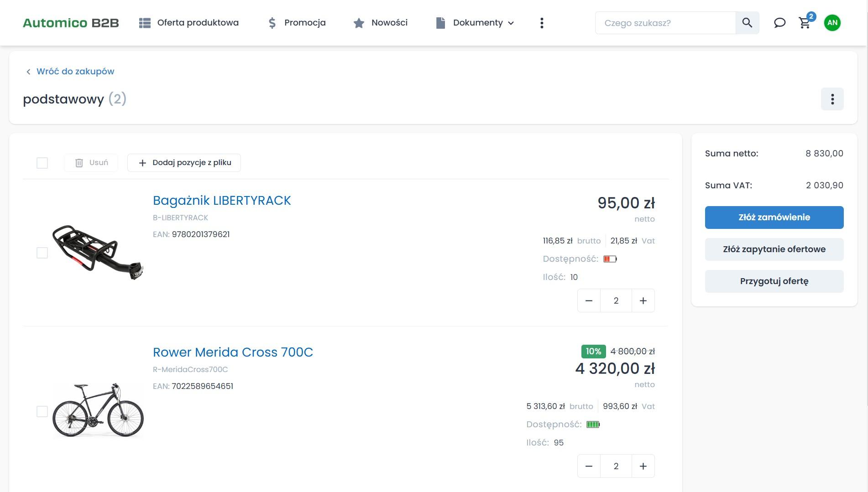Click Dodaj pozycje z pliku button
Screen dimensions: 868x492
click(x=184, y=163)
